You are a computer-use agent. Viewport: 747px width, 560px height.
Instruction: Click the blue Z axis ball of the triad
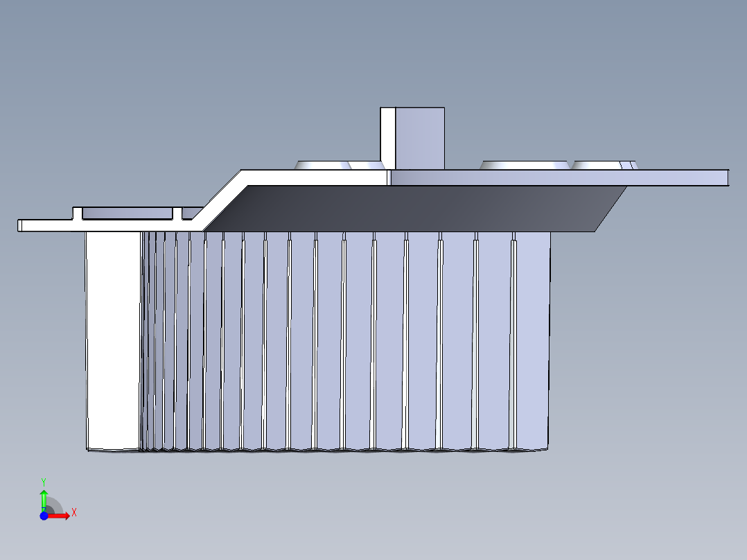[44, 516]
